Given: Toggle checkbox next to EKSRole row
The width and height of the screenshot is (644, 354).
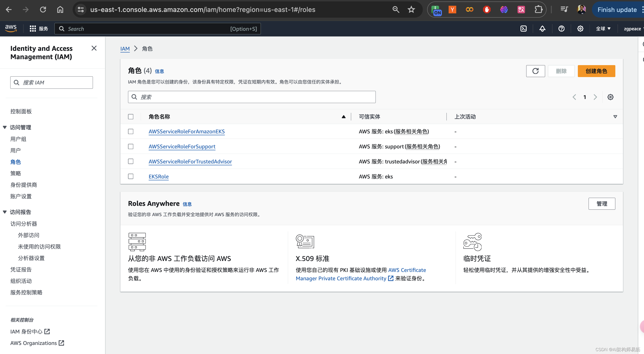Looking at the screenshot, I should coord(130,176).
